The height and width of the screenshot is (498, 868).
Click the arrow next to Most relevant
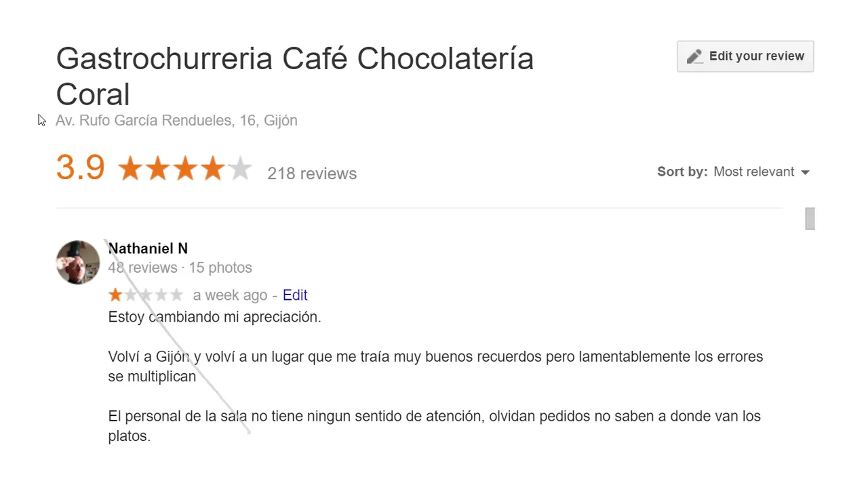805,172
